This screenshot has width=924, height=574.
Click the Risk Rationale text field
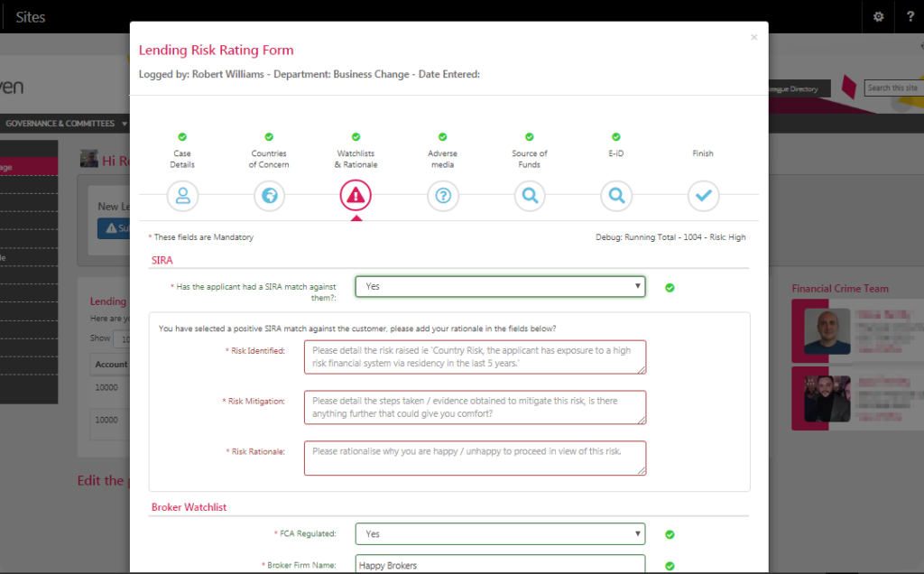coord(475,458)
